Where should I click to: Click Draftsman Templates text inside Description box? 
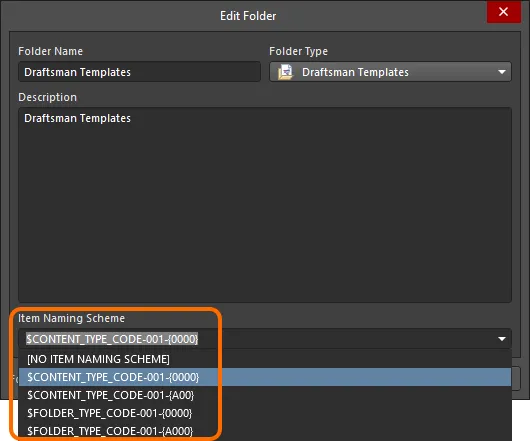77,118
